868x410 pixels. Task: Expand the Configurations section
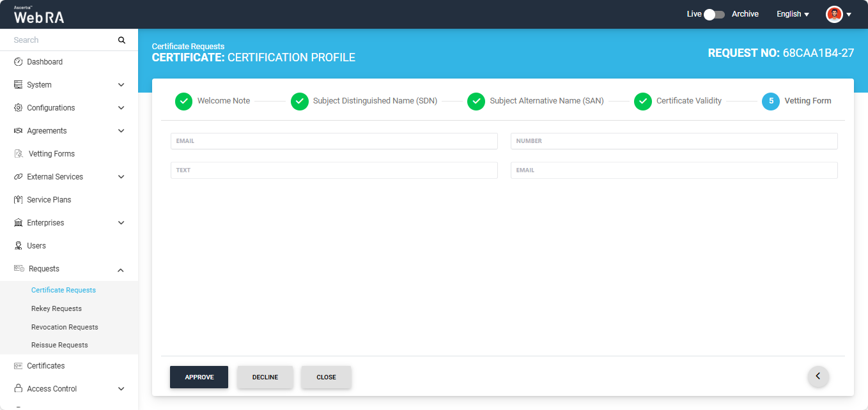pos(121,108)
